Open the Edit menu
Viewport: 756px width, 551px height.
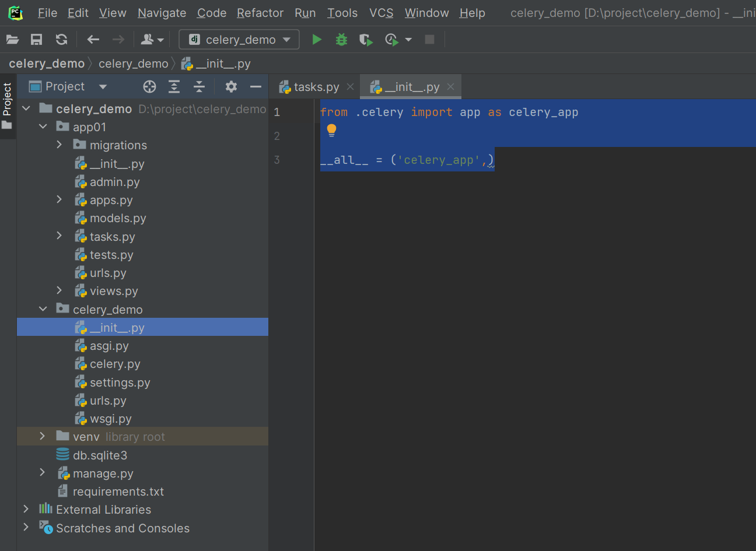tap(78, 13)
